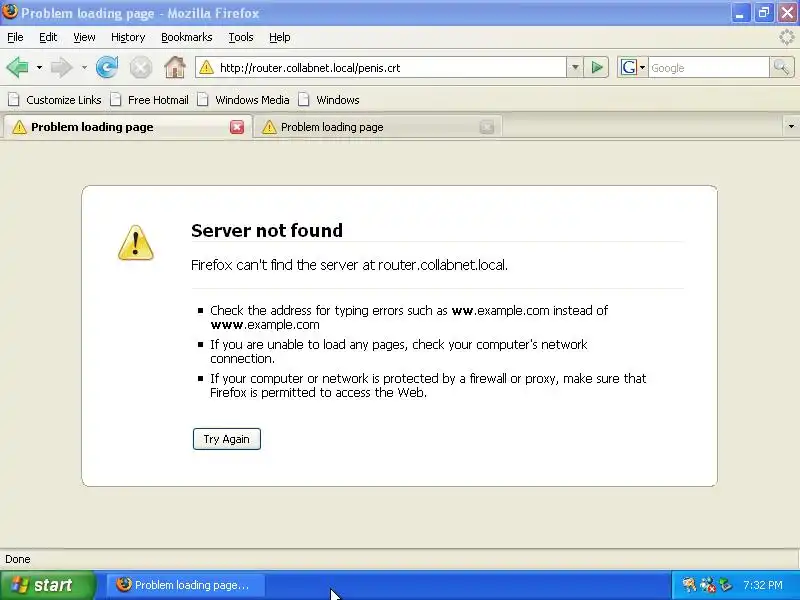Screen dimensions: 800x600
Task: Click the Stop loading button
Action: coord(141,67)
